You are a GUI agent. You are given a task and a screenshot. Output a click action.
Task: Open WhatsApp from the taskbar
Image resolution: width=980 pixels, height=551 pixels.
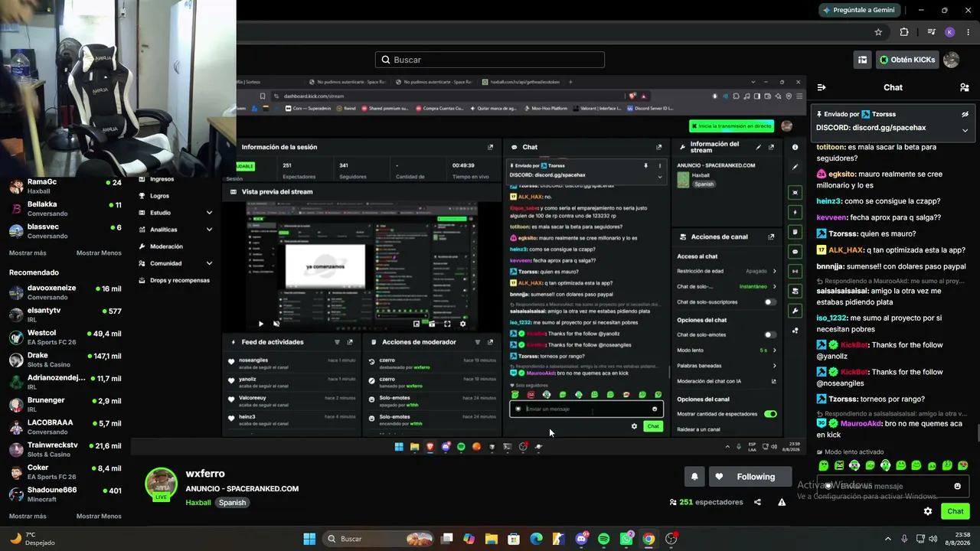[x=626, y=539]
